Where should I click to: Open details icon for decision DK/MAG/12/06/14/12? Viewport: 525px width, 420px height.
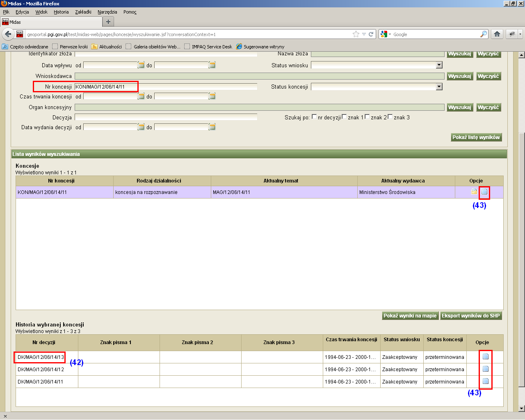click(x=486, y=369)
